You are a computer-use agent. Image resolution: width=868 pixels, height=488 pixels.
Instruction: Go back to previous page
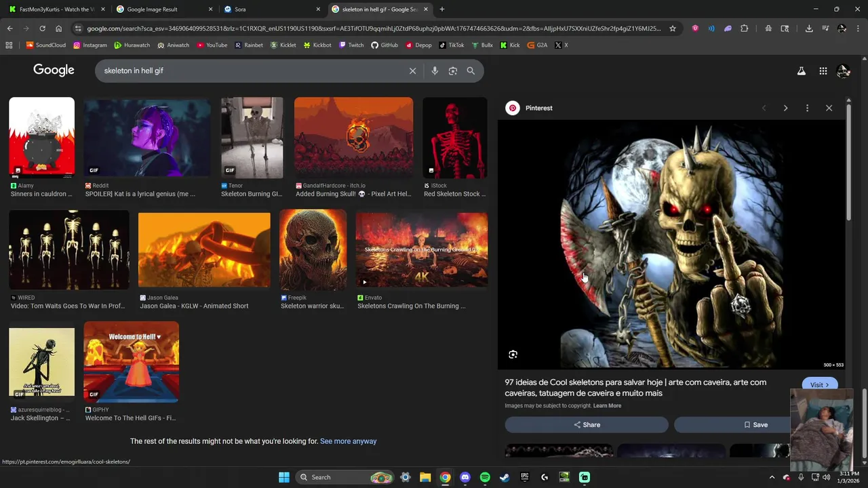click(x=9, y=28)
